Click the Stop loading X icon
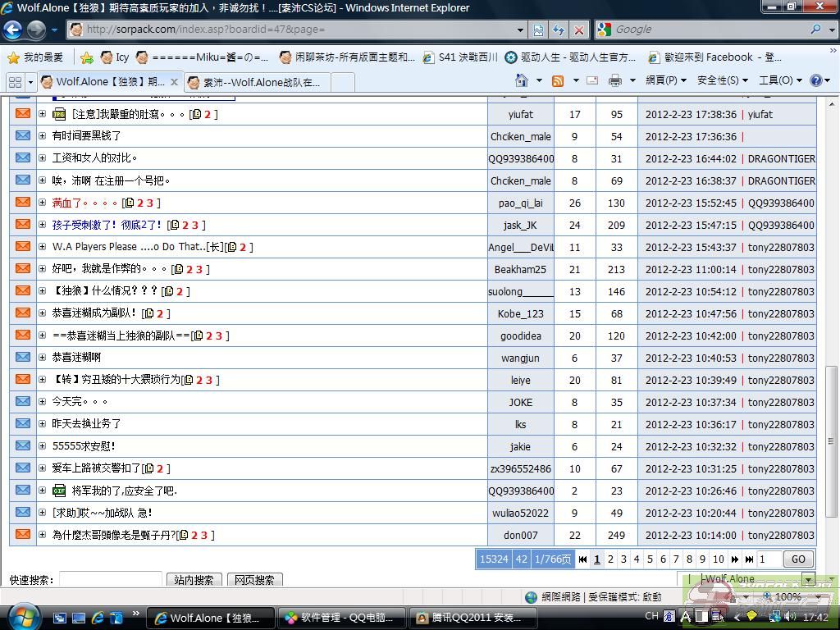Screen dimensions: 840x630 pos(579,30)
